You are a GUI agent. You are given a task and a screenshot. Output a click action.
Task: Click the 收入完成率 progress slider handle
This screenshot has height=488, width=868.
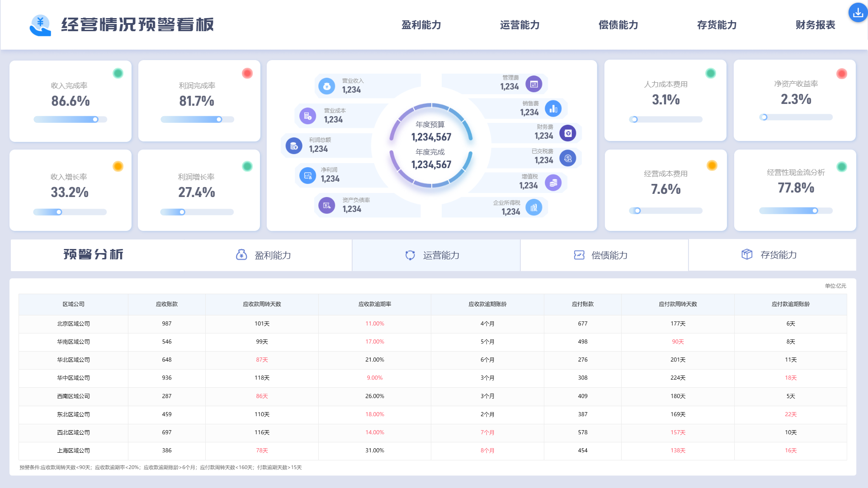coord(95,119)
